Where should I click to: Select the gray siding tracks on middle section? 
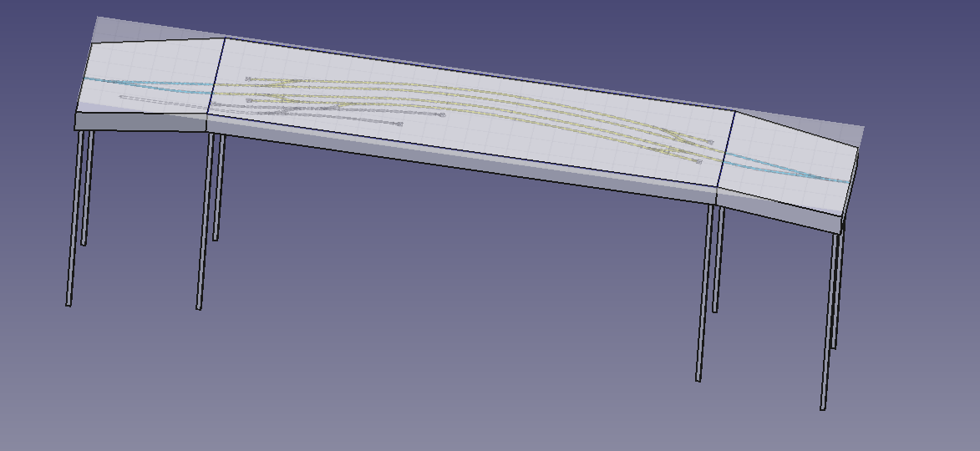point(334,114)
